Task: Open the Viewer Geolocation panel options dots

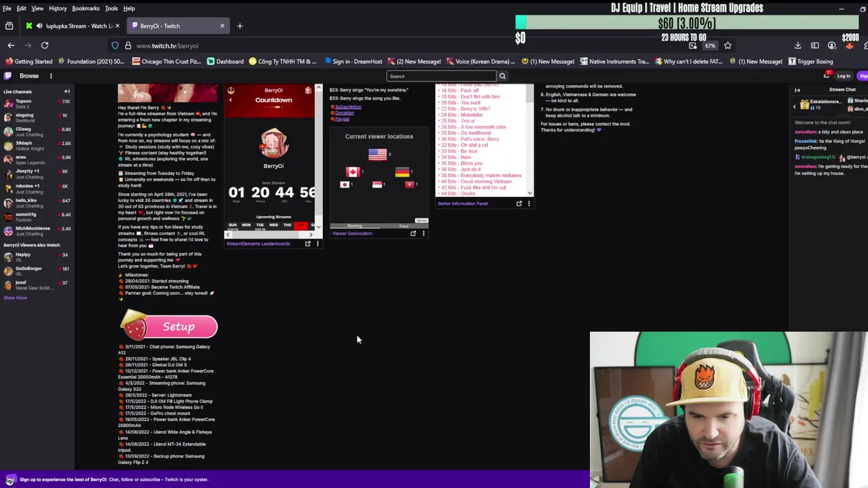Action: point(423,233)
